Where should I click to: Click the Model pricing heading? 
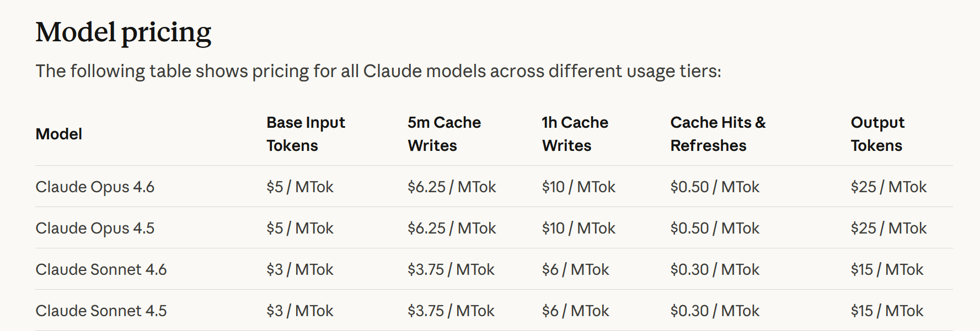coord(124,33)
